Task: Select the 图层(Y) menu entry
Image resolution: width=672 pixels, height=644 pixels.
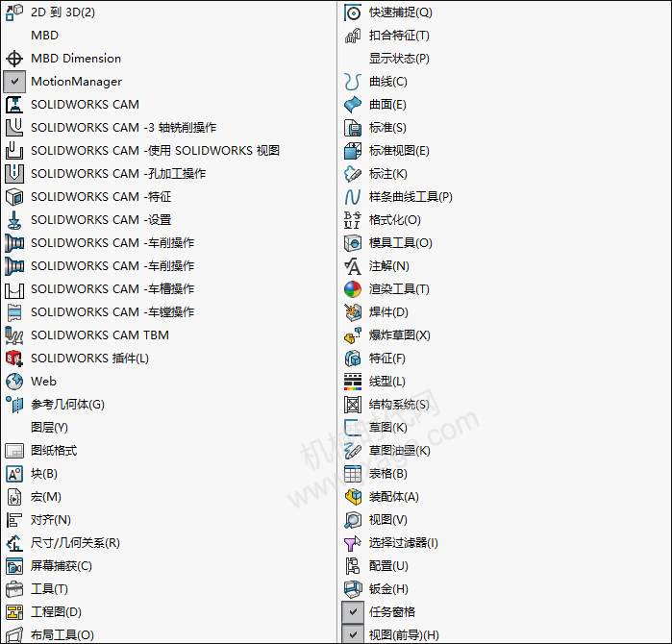Action: click(49, 428)
